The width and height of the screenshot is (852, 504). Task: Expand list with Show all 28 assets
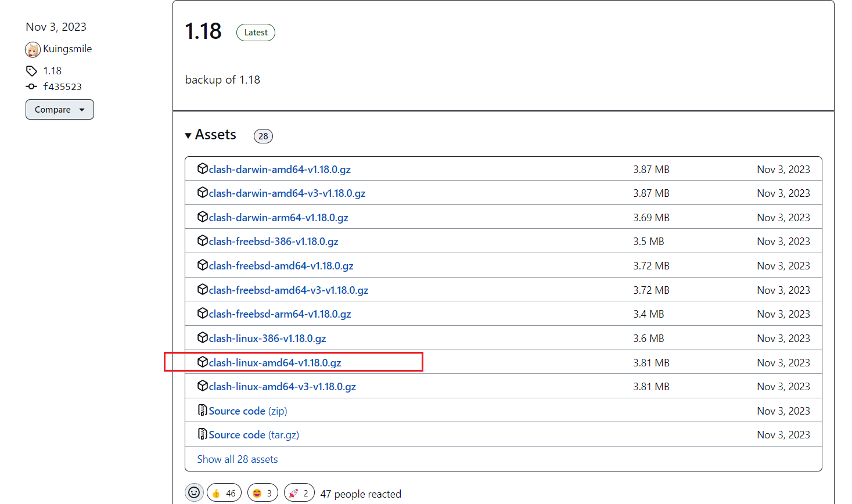pyautogui.click(x=237, y=459)
